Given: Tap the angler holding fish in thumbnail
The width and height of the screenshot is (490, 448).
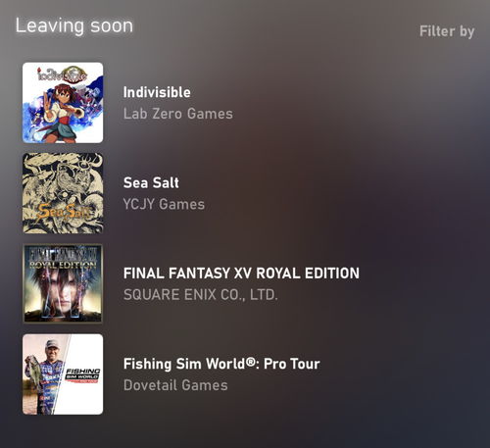Looking at the screenshot, I should [44, 375].
